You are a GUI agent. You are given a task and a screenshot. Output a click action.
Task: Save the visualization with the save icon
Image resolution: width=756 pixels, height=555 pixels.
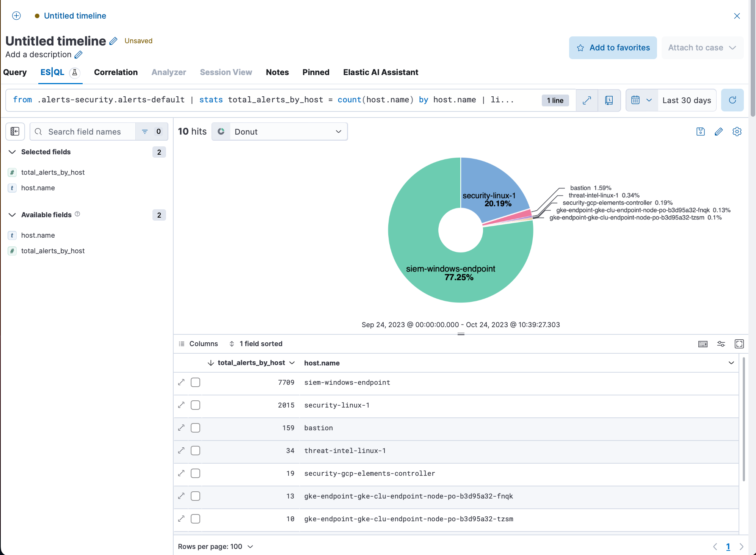tap(700, 132)
